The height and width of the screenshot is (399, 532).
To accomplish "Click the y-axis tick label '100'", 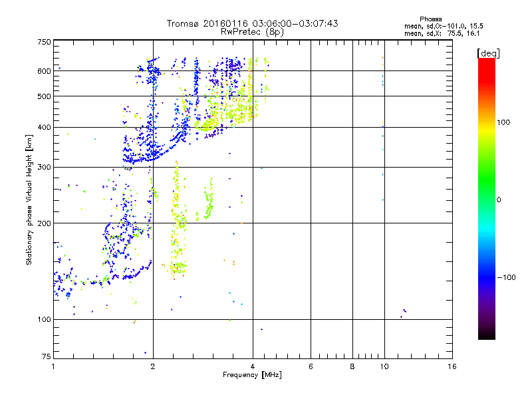I will click(x=44, y=320).
